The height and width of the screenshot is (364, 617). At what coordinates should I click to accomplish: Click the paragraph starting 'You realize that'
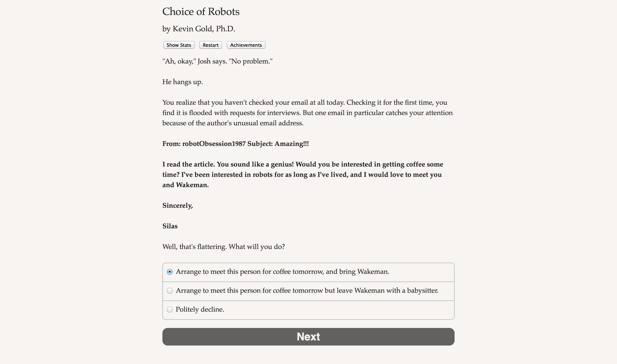tap(307, 113)
